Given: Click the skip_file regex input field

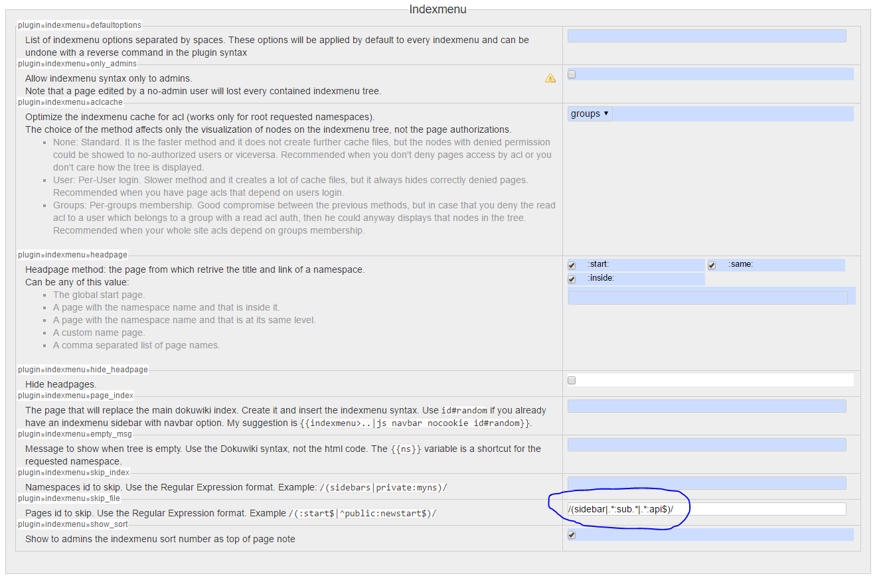Looking at the screenshot, I should point(707,509).
